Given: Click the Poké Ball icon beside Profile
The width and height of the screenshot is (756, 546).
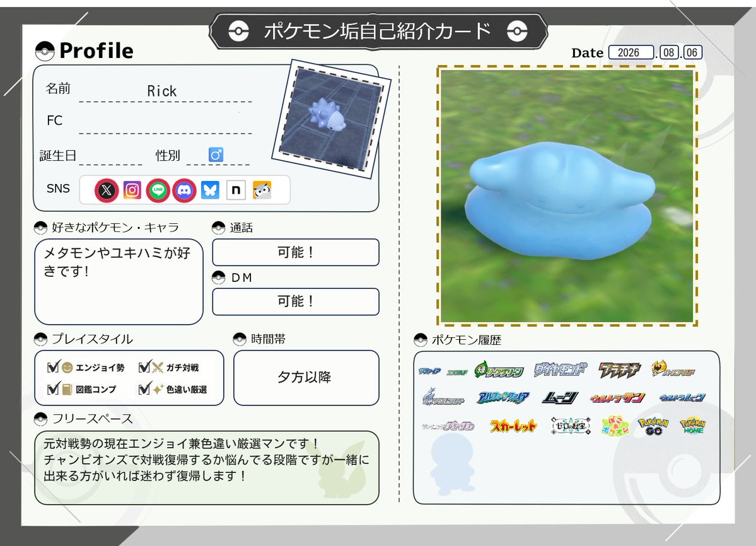Looking at the screenshot, I should pos(45,51).
